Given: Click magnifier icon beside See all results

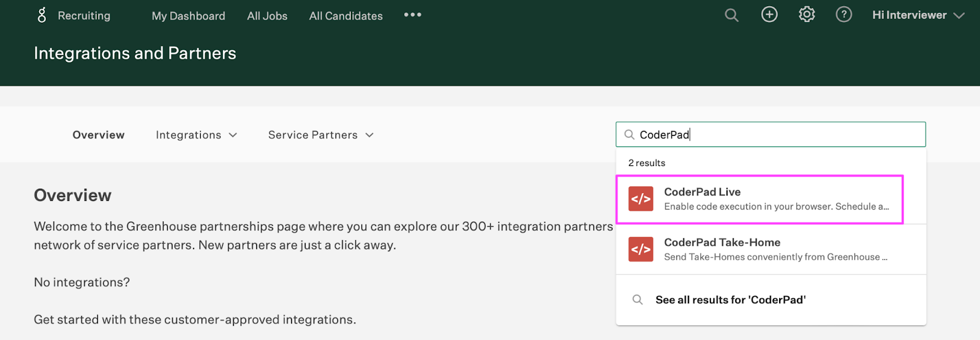Looking at the screenshot, I should point(638,300).
